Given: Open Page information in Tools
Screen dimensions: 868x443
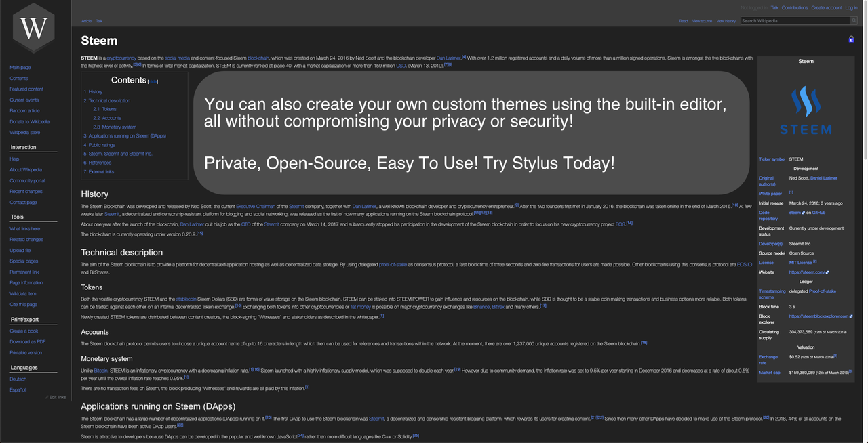Looking at the screenshot, I should pos(26,283).
